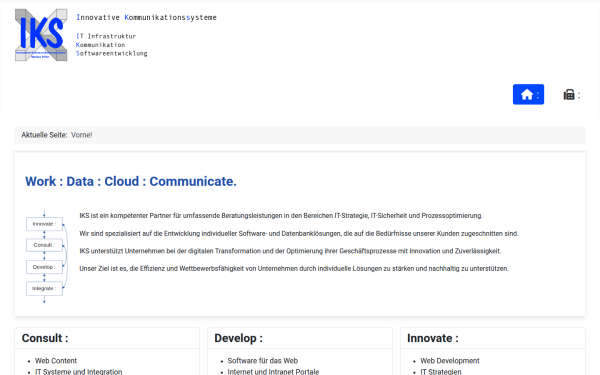Click 'Internet und Intranet Portale' list item
This screenshot has height=375, width=600.
[273, 372]
